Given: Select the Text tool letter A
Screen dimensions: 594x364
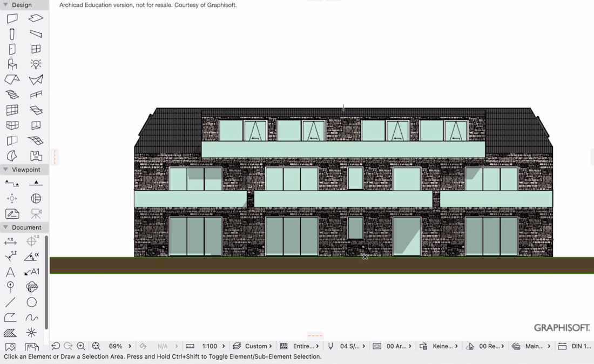Looking at the screenshot, I should point(11,272).
